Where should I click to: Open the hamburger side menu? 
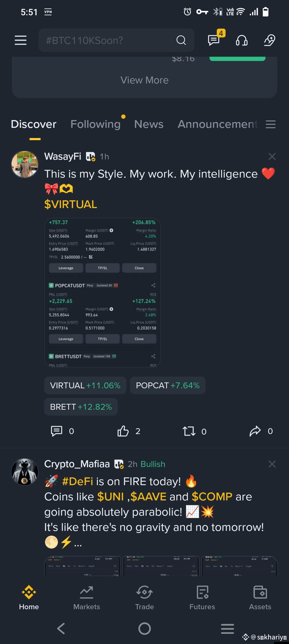click(21, 40)
